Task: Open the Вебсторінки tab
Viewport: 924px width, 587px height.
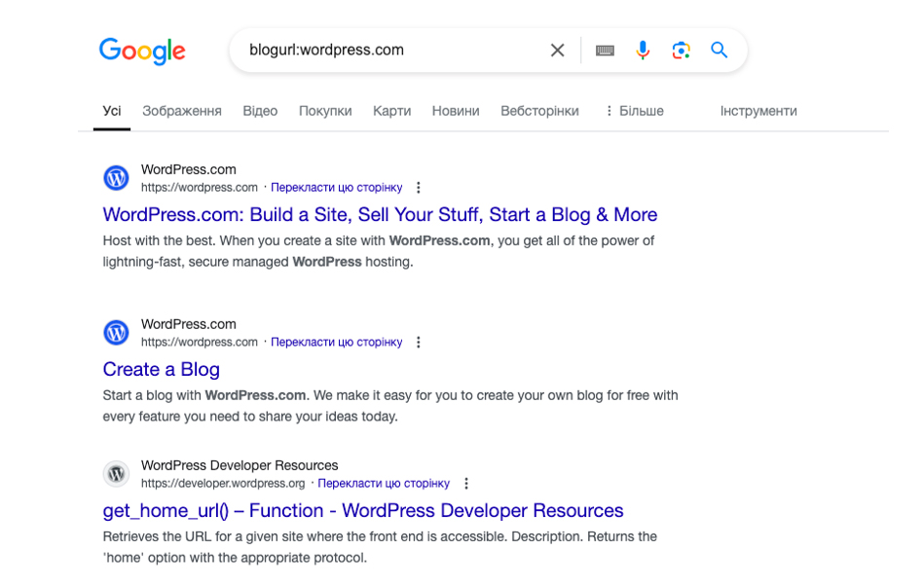Action: [539, 111]
